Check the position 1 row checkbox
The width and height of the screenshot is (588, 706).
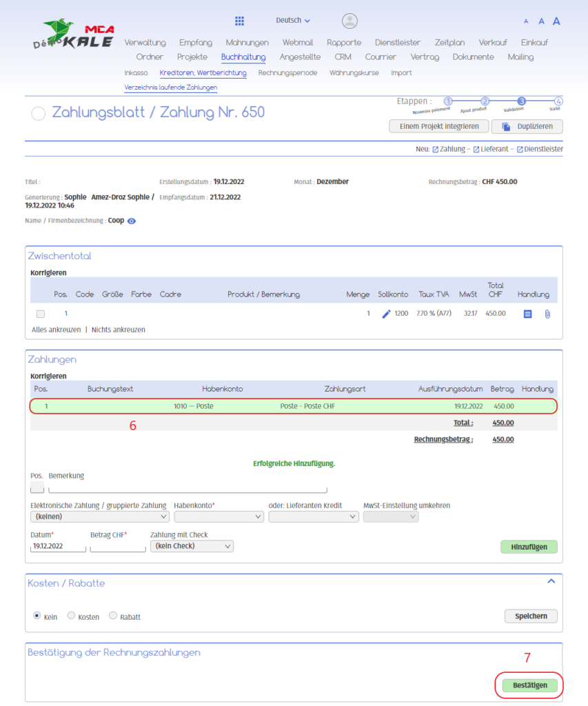(41, 314)
